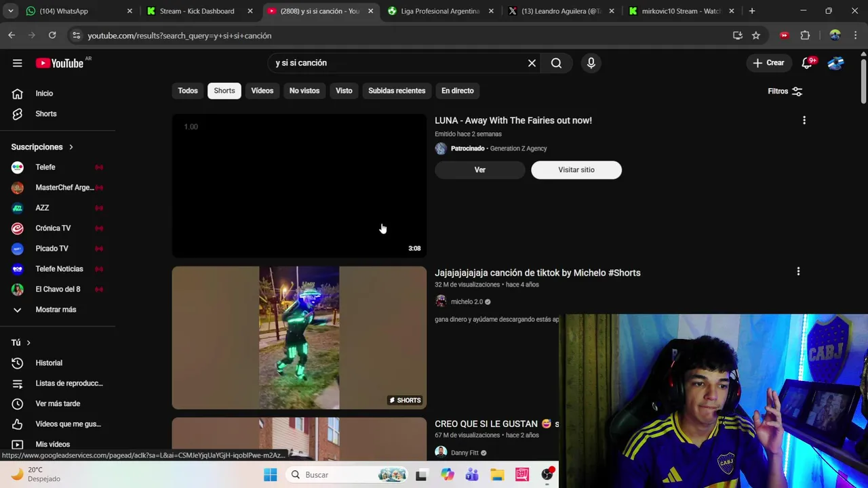Open File Explorer from the taskbar
Screen dimensions: 868x488
(x=497, y=475)
